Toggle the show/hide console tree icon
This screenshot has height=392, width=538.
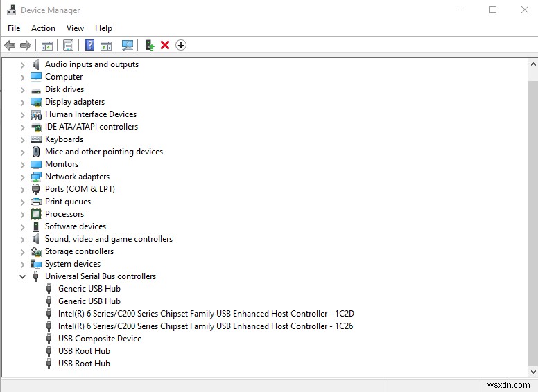[47, 45]
